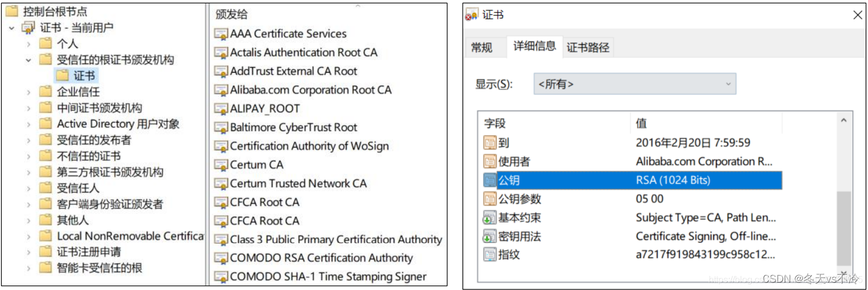This screenshot has width=868, height=290.
Task: Click the 密钥用法 field icon
Action: click(x=490, y=236)
